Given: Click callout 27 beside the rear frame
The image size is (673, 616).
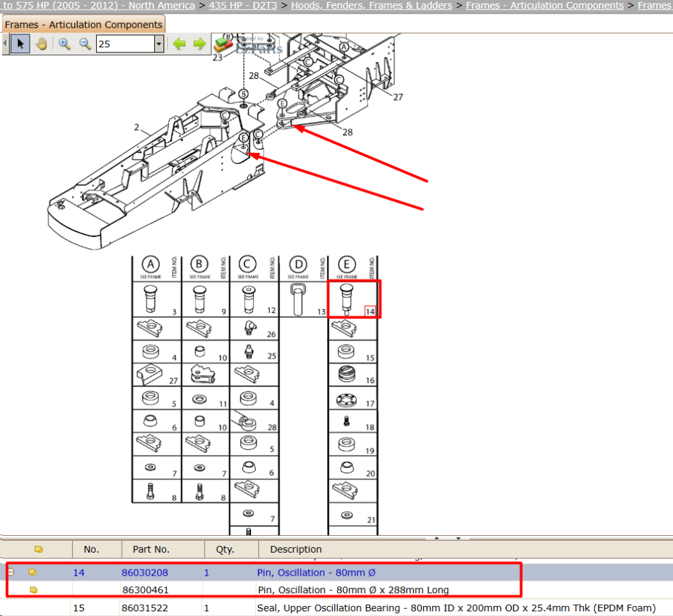Looking at the screenshot, I should tap(398, 97).
